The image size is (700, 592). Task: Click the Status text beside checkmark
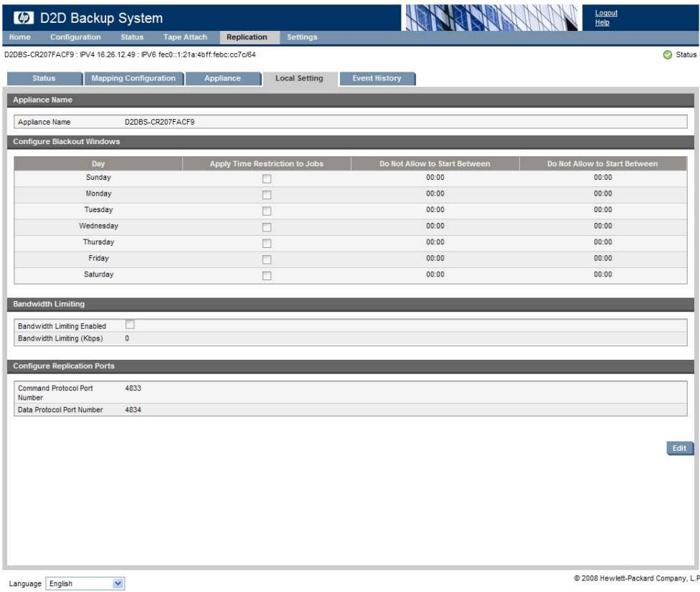point(686,54)
